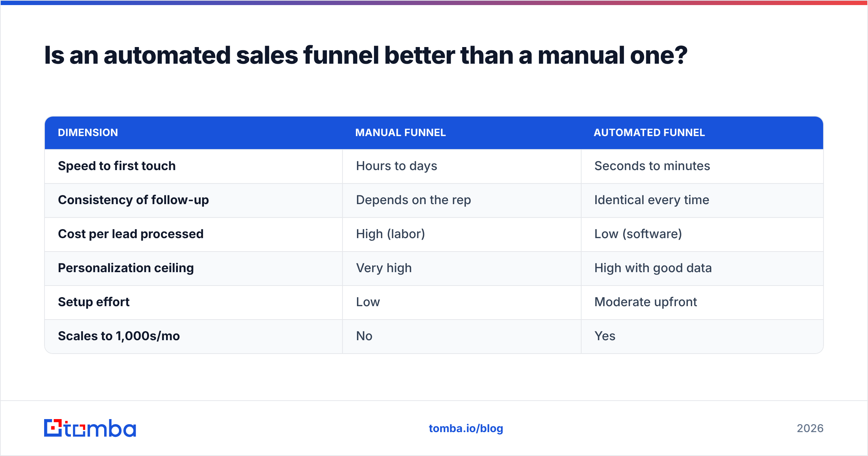
Task: Open the tomba.io/blog link
Action: pyautogui.click(x=466, y=428)
